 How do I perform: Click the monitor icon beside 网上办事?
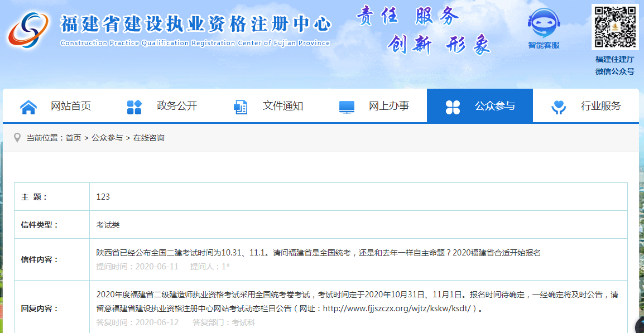click(x=347, y=107)
